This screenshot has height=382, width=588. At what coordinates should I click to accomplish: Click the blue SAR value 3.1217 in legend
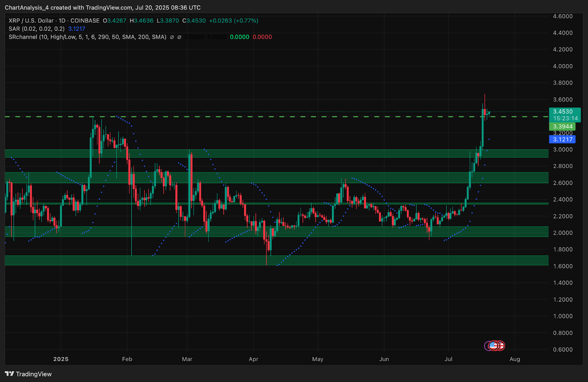click(x=76, y=29)
